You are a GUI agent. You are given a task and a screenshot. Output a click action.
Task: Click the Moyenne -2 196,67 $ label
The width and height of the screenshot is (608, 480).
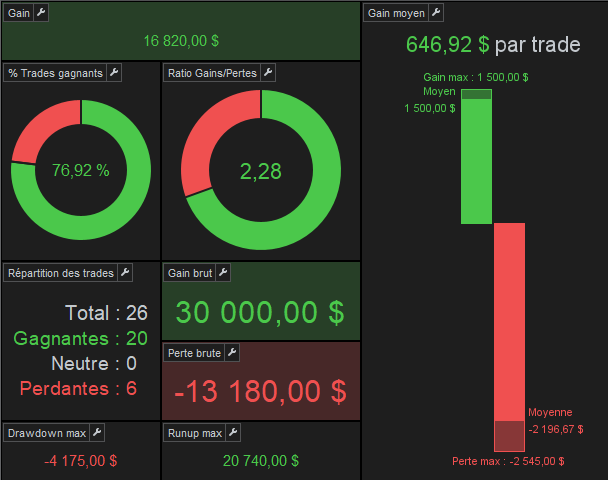(556, 421)
